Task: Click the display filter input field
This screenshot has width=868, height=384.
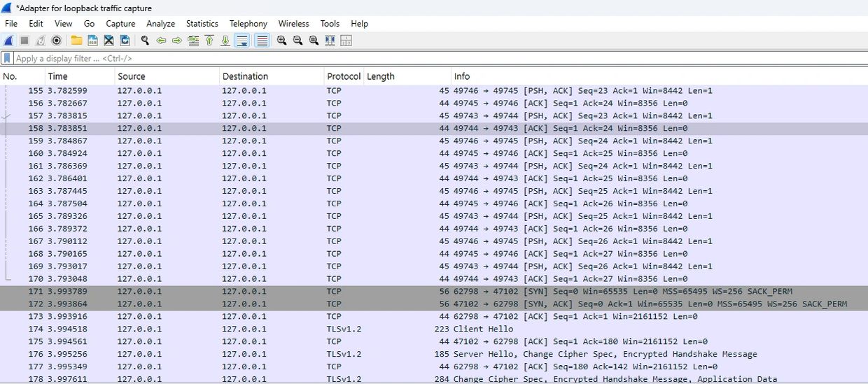Action: tap(420, 59)
